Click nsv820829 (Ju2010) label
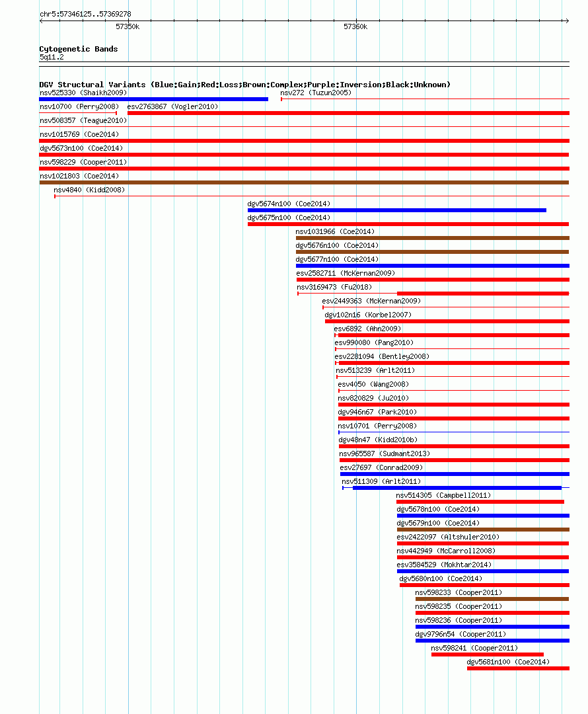Image resolution: width=588 pixels, height=714 pixels. 373,399
